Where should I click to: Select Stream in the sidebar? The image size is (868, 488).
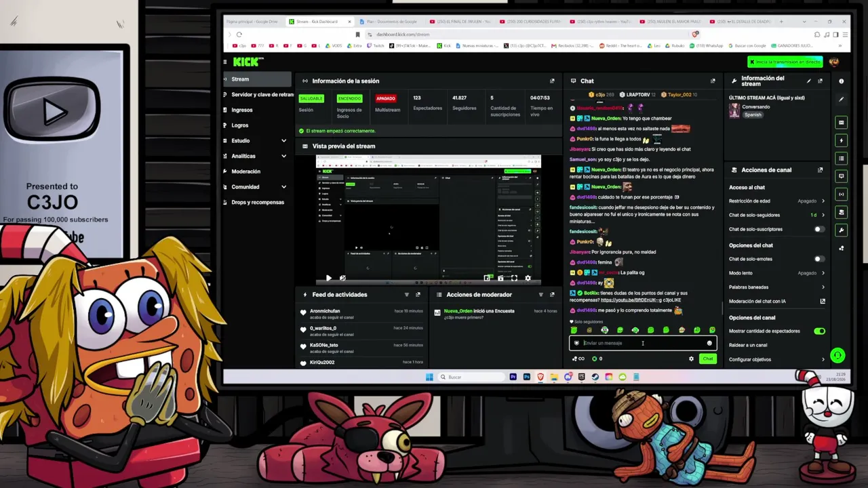point(257,79)
